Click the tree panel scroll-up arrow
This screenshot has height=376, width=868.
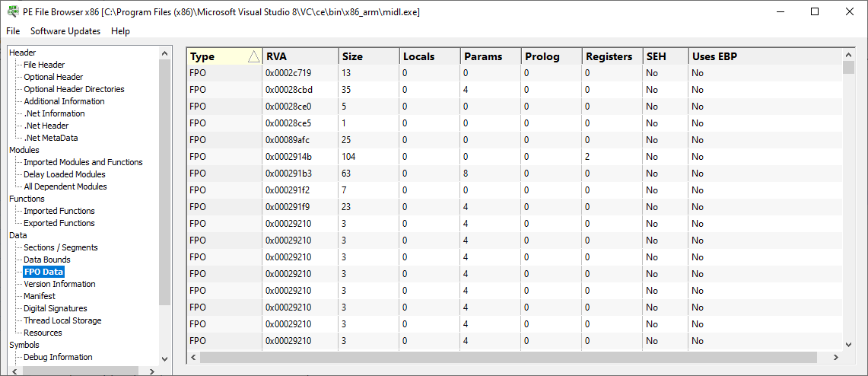click(x=164, y=53)
